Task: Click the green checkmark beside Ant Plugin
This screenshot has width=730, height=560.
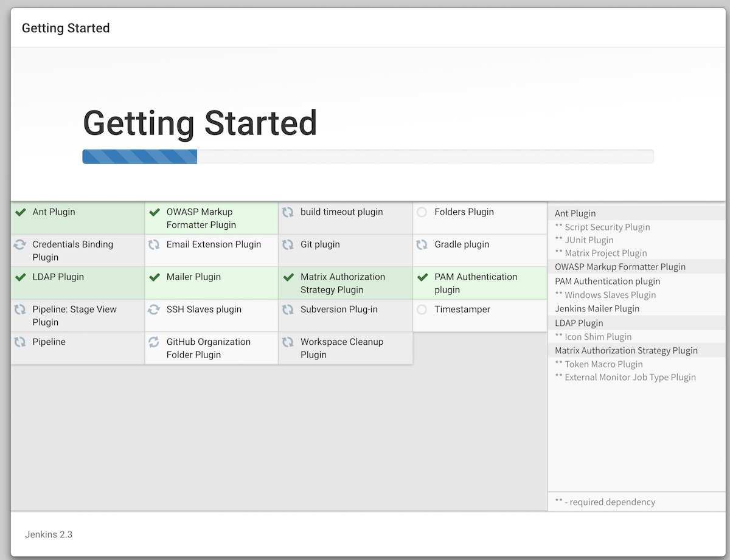Action: [x=21, y=212]
